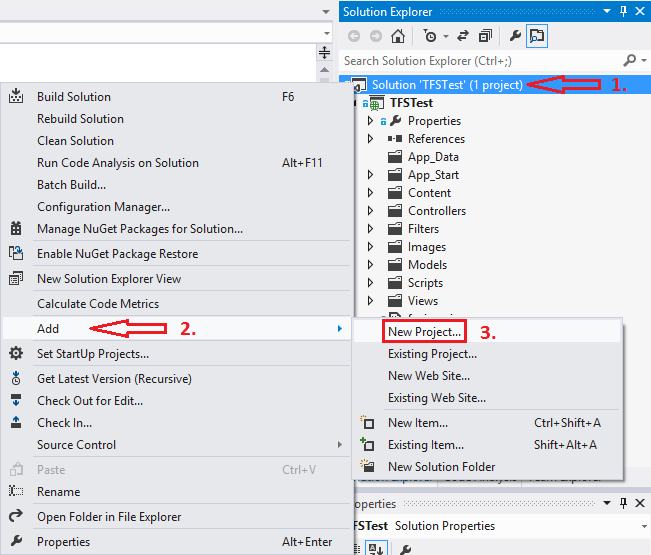Click the Collapse All icon

coord(485,36)
